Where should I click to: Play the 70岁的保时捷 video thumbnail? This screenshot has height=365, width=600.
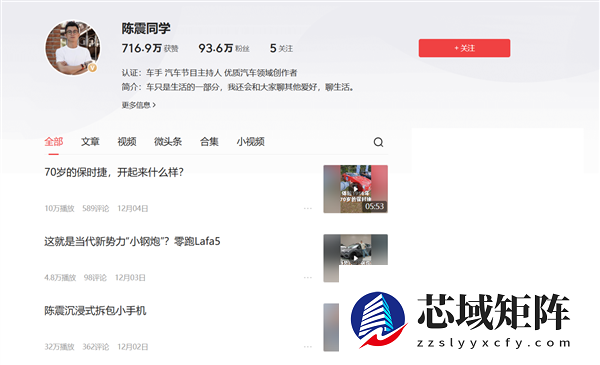[x=355, y=189]
